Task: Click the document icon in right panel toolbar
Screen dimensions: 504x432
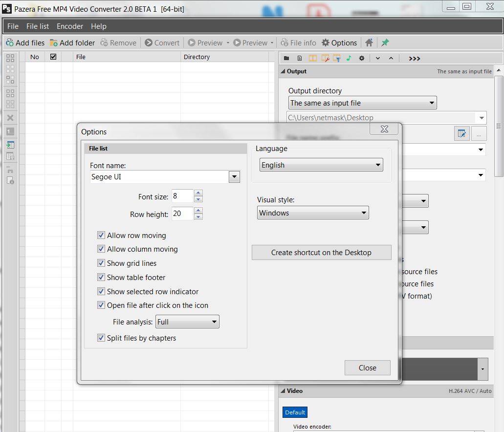Action: (300, 58)
